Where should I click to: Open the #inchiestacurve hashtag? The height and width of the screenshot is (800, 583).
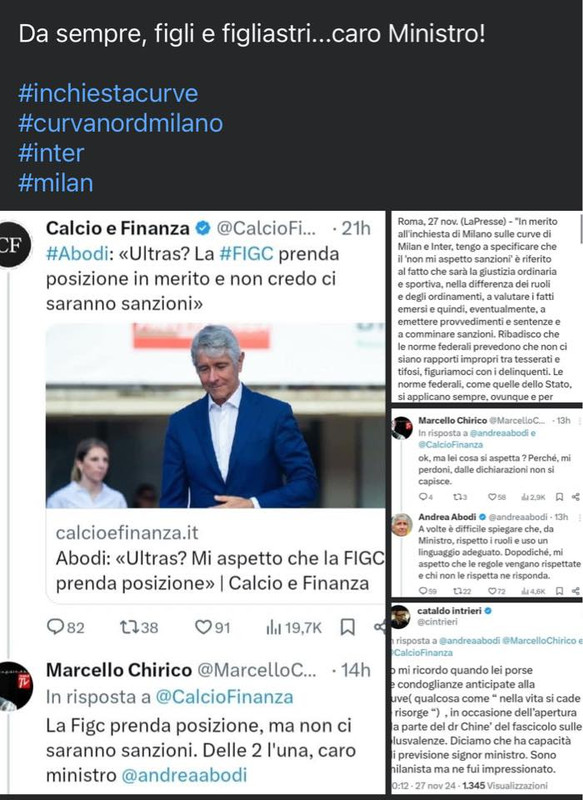(108, 93)
